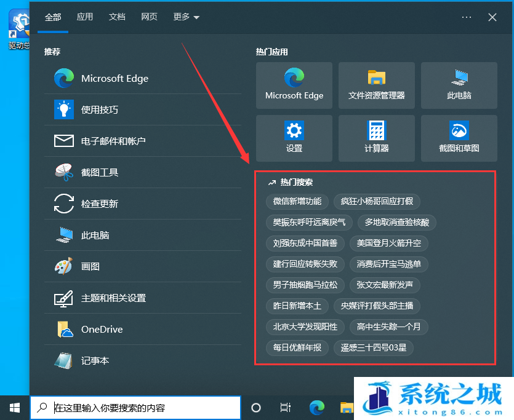This screenshot has width=514, height=420.
Task: Open 截图工具 snipping tool
Action: point(100,173)
